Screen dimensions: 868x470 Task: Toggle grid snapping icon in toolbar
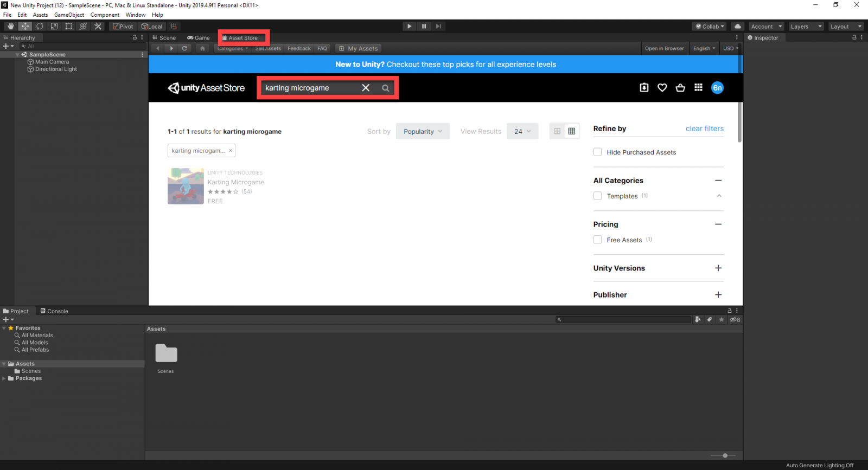[x=174, y=26]
